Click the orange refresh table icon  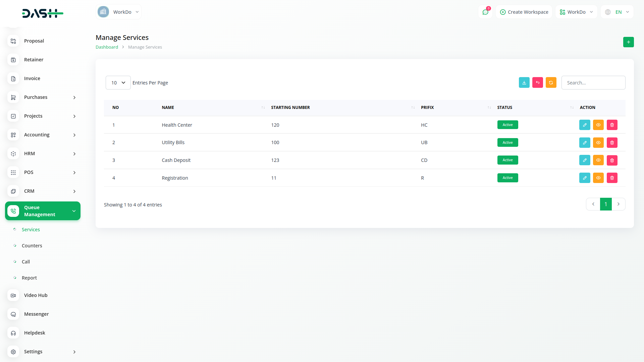point(551,82)
